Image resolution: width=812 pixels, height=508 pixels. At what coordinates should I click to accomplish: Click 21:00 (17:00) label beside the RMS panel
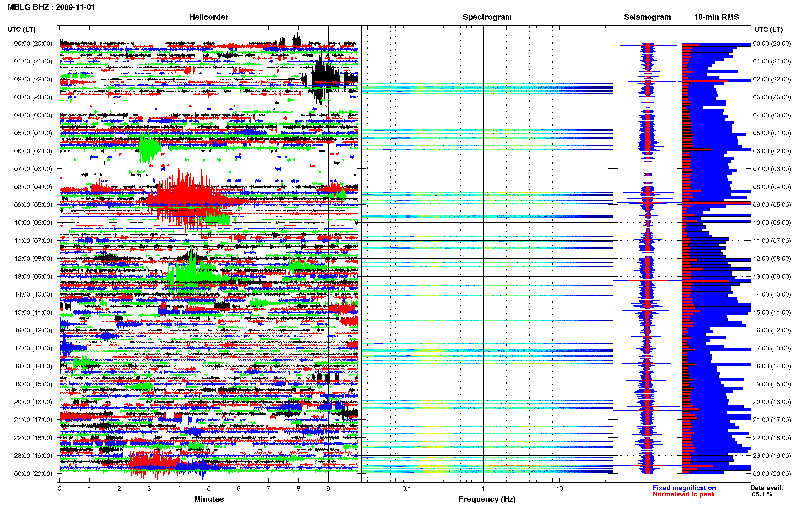[772, 420]
